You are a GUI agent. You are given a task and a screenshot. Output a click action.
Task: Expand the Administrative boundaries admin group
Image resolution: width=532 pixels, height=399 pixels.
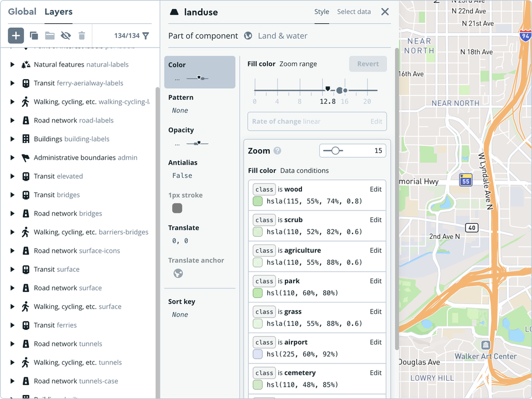click(x=12, y=157)
